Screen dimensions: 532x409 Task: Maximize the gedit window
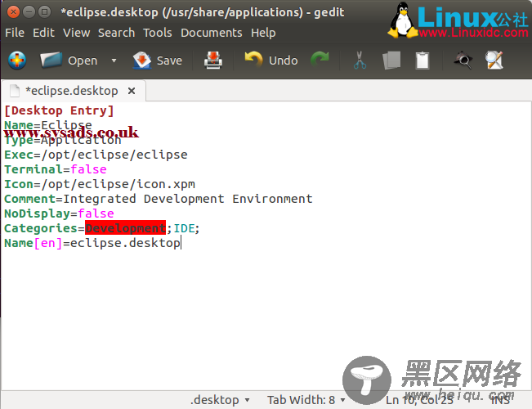pyautogui.click(x=44, y=12)
